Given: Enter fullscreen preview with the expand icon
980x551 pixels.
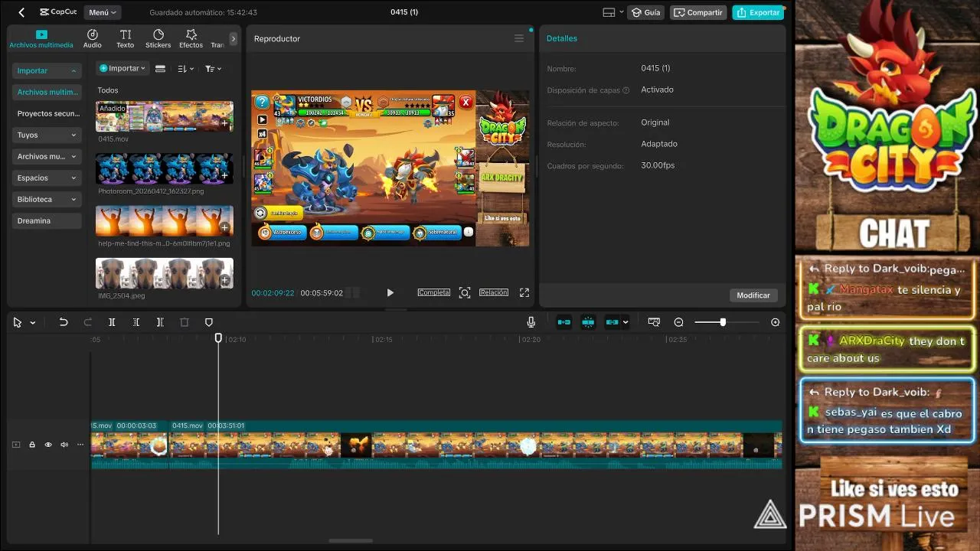Looking at the screenshot, I should 524,292.
